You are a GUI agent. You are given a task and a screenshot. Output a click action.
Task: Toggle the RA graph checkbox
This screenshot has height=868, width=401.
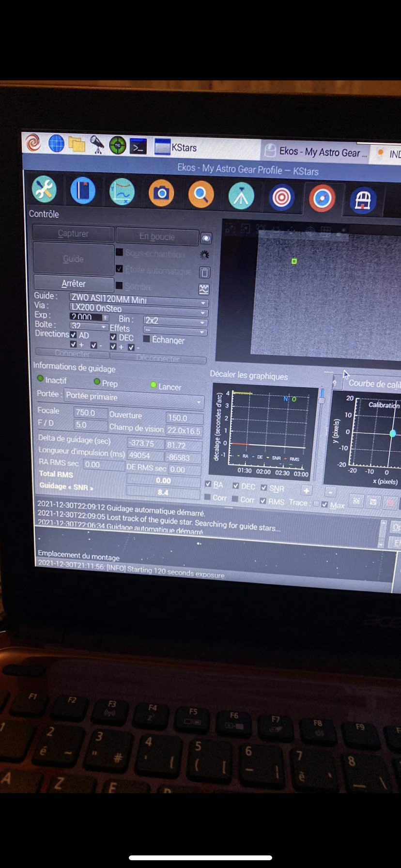coord(208,484)
